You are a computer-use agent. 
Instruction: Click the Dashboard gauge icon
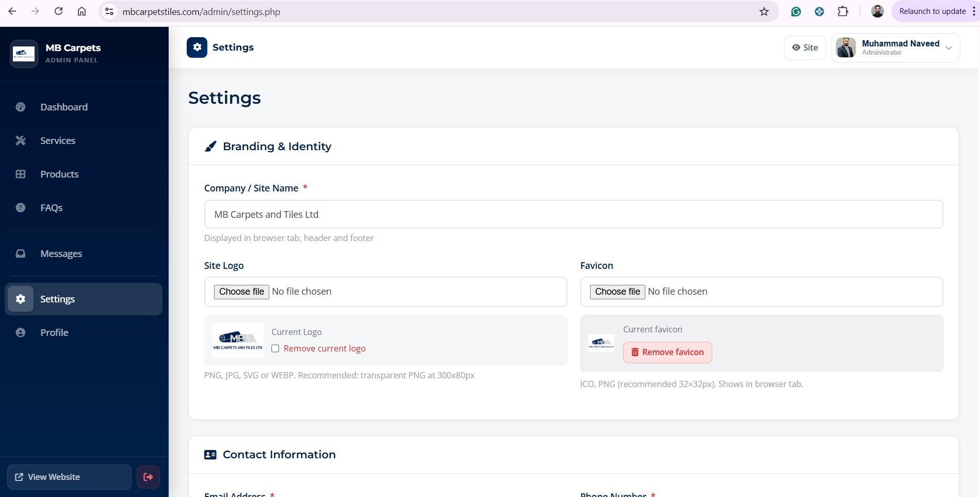click(21, 107)
